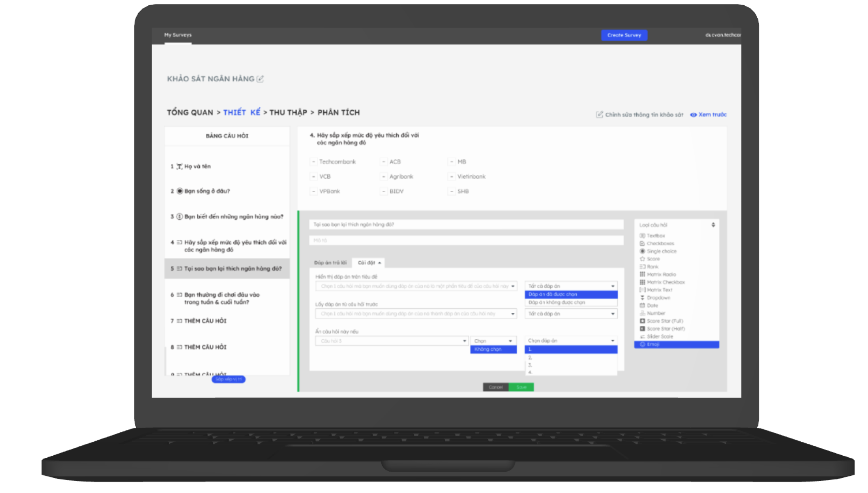Remove Techcombank with its minus box

pyautogui.click(x=313, y=162)
